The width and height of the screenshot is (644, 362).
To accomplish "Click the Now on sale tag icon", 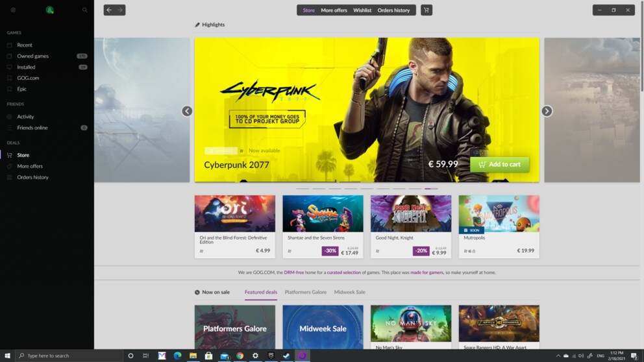I will coord(197,292).
